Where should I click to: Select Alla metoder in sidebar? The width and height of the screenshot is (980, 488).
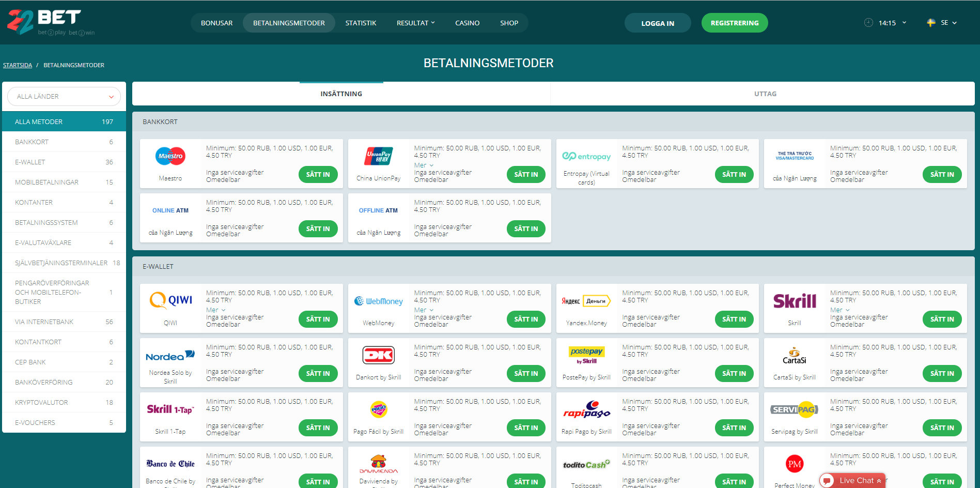pyautogui.click(x=64, y=121)
